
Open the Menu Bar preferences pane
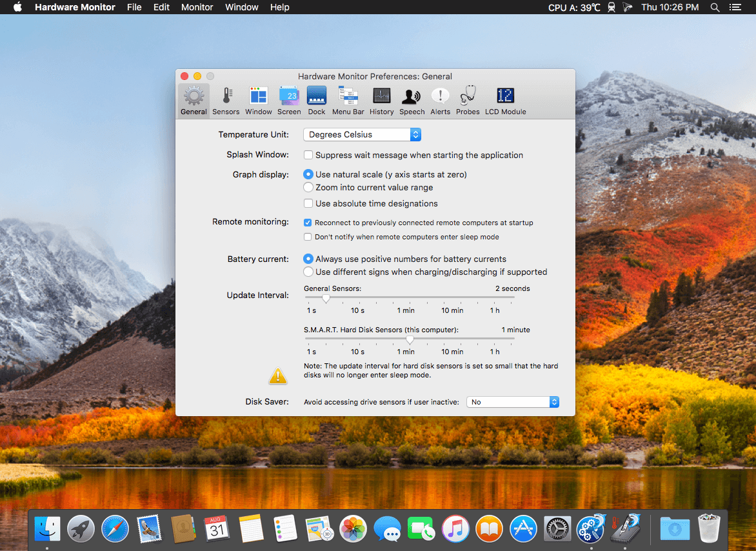click(348, 101)
